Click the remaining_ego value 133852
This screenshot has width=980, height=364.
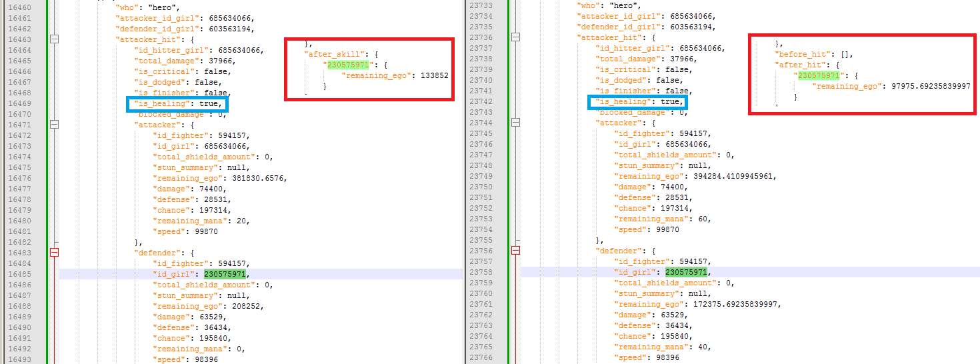click(434, 75)
